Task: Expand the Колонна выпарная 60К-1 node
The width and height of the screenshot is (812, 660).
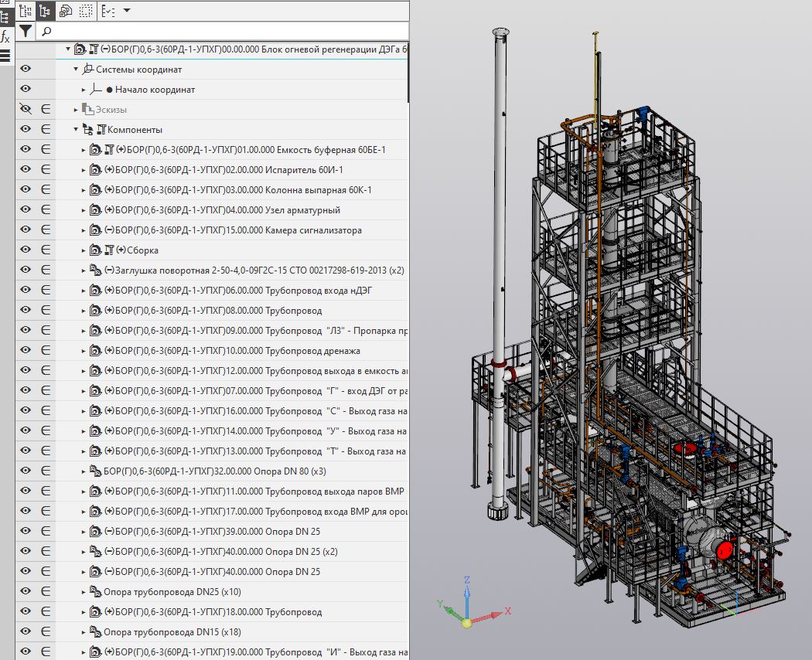Action: 84,190
